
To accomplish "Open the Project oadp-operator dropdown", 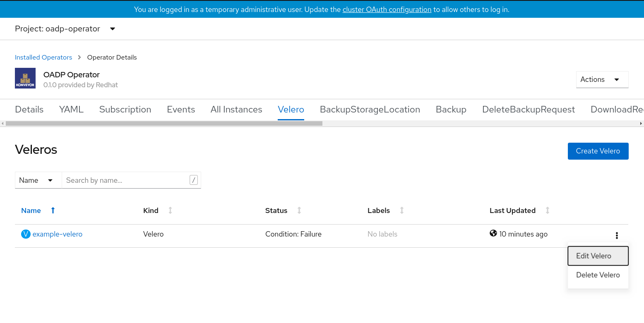I will tap(65, 29).
